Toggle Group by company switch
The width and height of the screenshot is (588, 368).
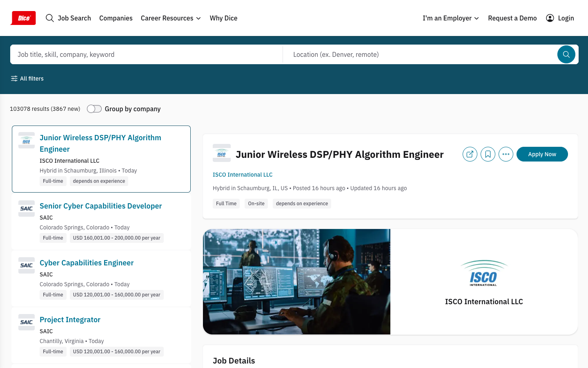[94, 109]
